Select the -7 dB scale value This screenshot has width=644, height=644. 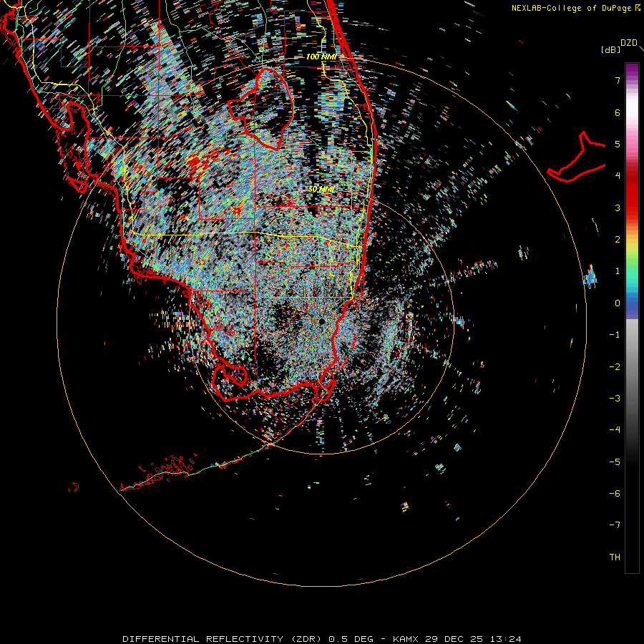point(615,525)
